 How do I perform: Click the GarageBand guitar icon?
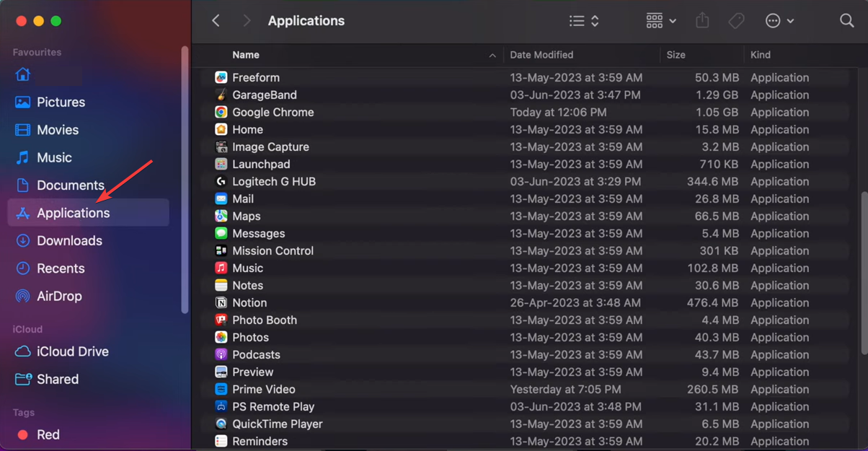[x=221, y=95]
